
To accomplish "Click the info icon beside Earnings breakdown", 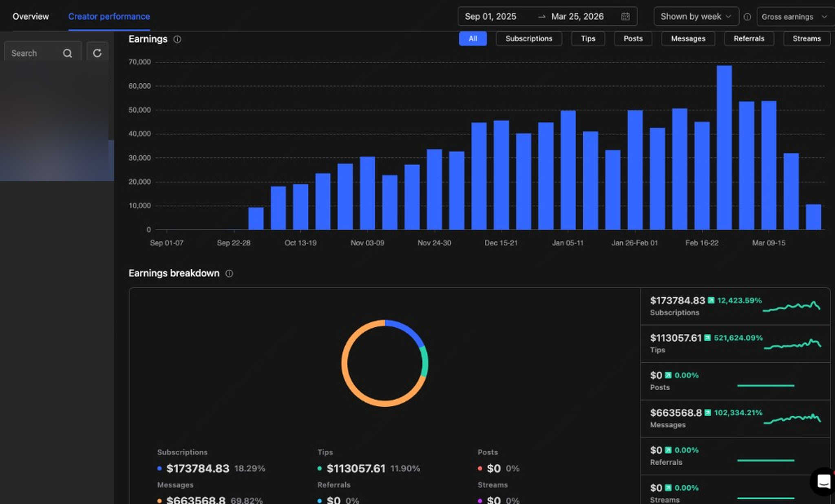I will tap(229, 273).
